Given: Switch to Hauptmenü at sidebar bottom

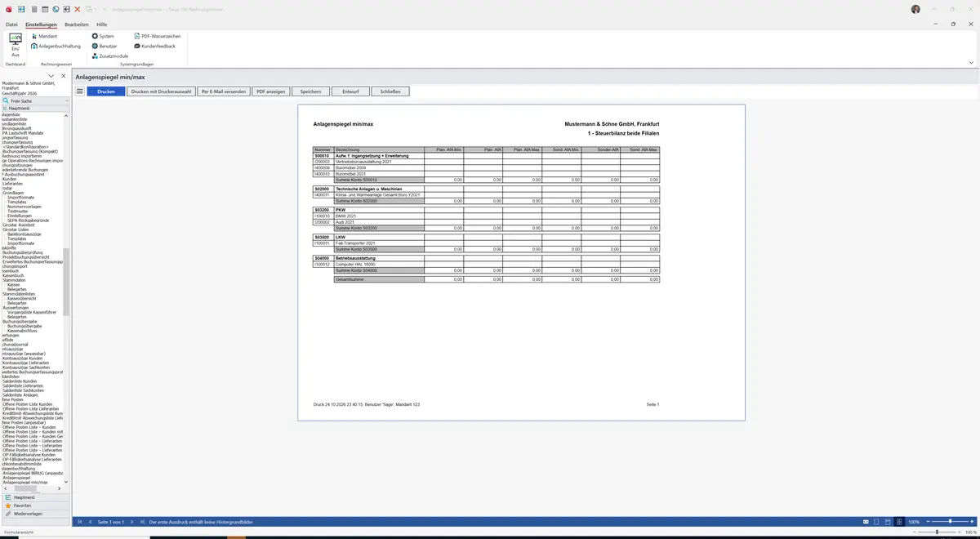Looking at the screenshot, I should click(x=35, y=497).
